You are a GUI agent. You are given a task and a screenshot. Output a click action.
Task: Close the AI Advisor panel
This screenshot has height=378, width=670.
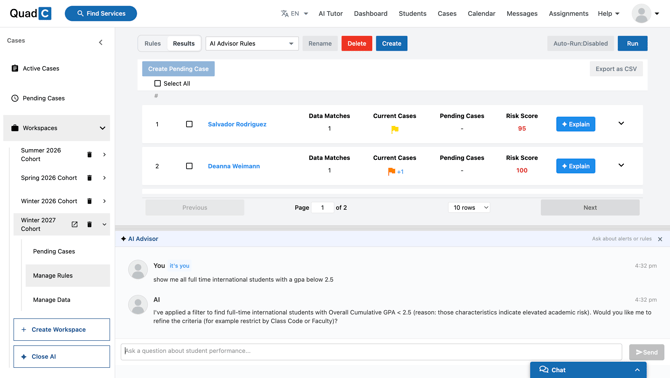tap(660, 239)
